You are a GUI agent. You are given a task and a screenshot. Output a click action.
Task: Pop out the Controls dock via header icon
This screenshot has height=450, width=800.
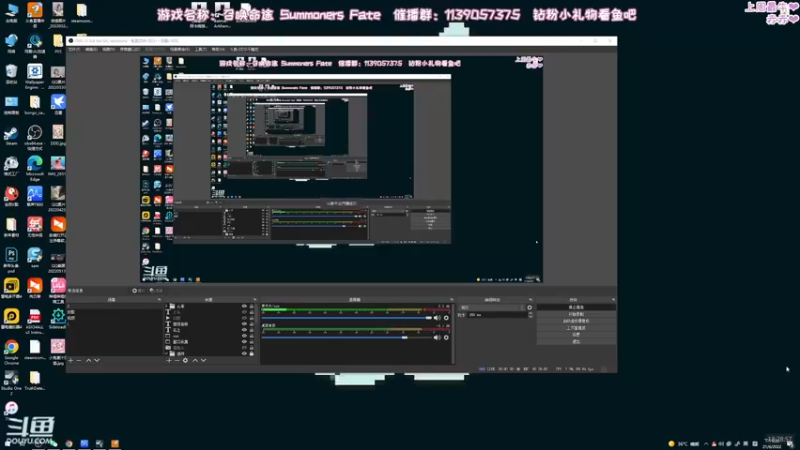613,299
